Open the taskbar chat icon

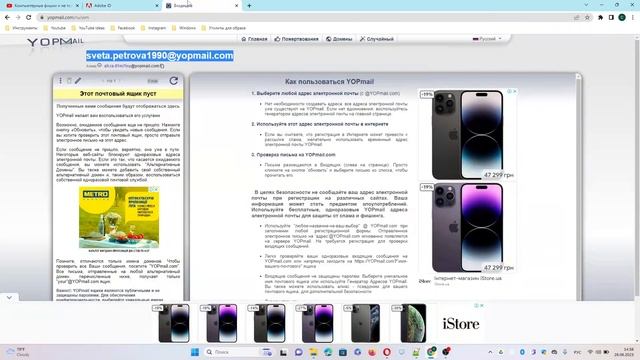[x=298, y=352]
